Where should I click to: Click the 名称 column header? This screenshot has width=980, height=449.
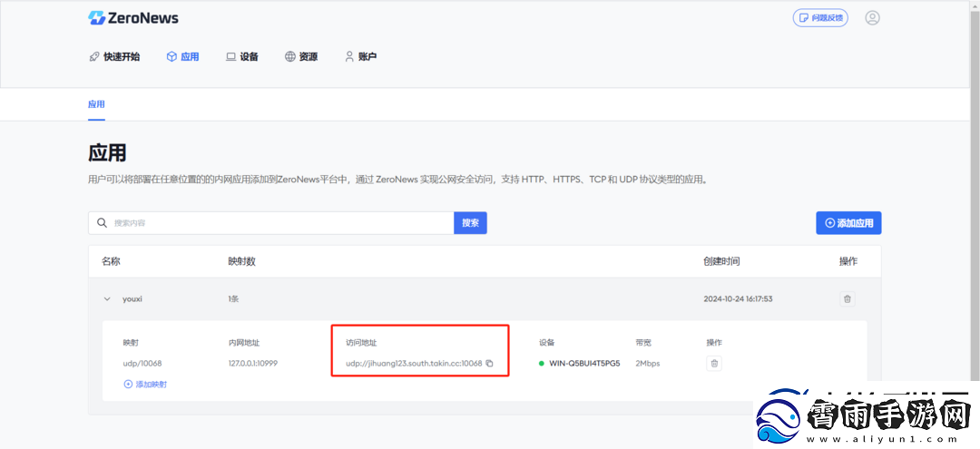[112, 261]
